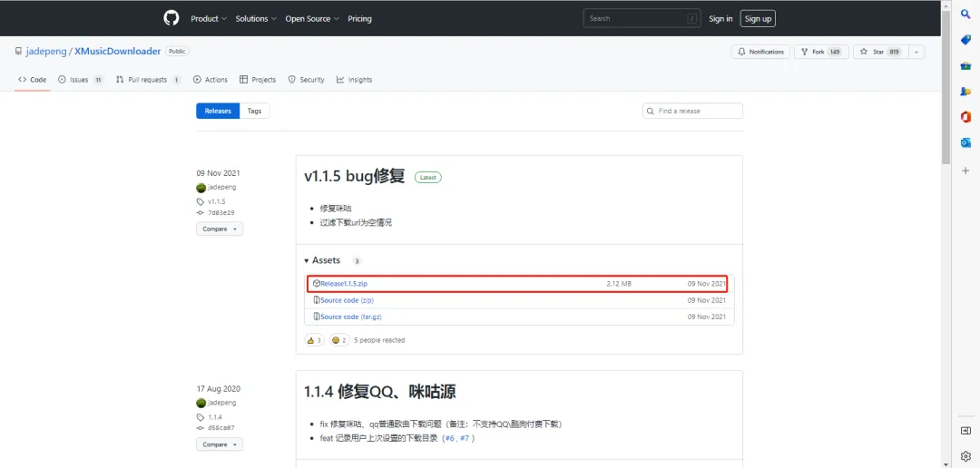Click the commit icon beside d58ca07
This screenshot has width=980, height=468.
click(x=200, y=428)
